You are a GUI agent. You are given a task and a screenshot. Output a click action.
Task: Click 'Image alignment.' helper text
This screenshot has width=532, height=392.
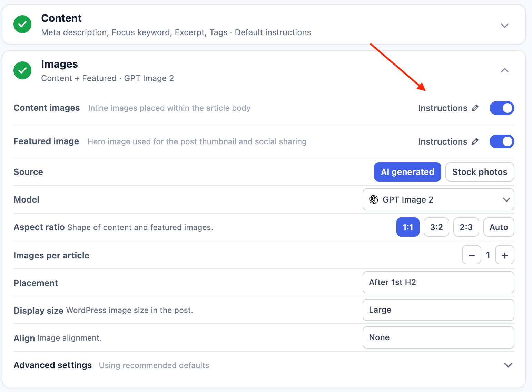[69, 338]
